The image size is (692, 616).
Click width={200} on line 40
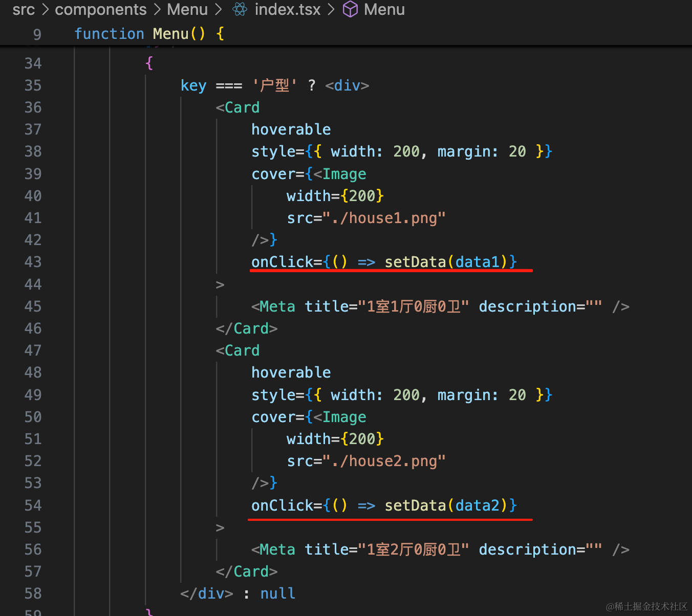335,196
